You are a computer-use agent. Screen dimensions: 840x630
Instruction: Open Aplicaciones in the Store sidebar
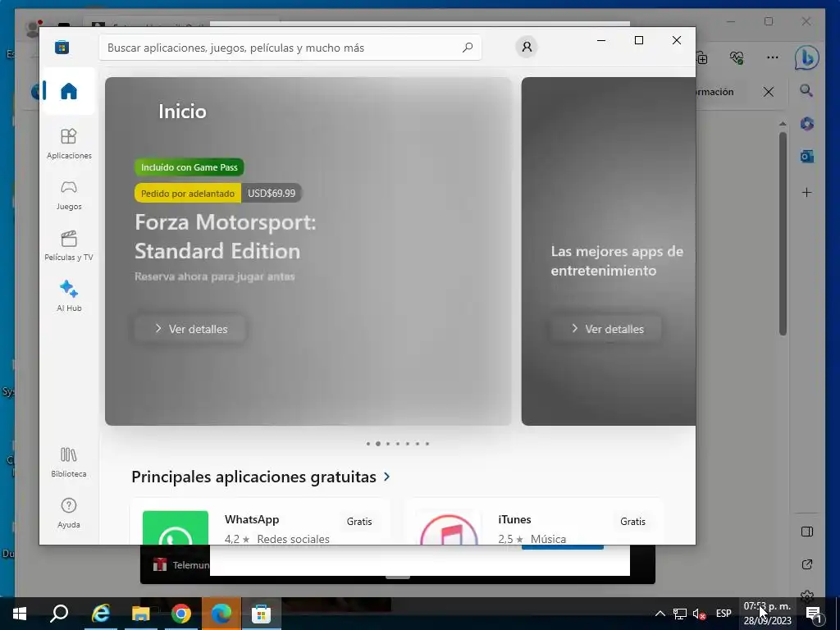point(69,144)
